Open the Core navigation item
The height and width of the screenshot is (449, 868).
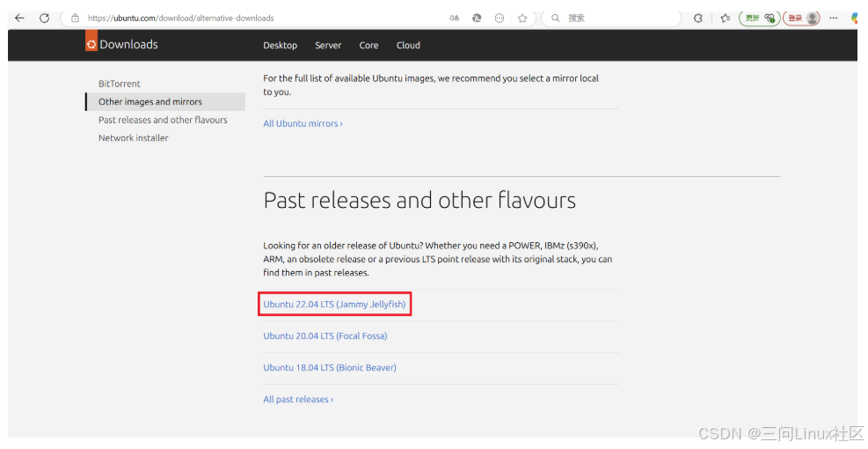click(x=368, y=46)
